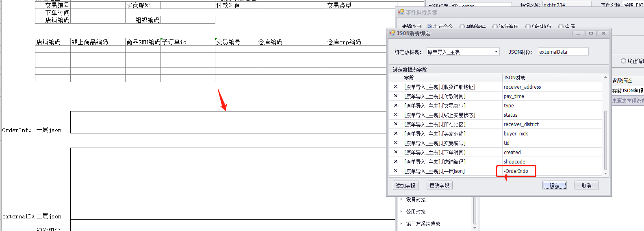
Task: Select the 执行命令 step type radio
Action: (x=429, y=26)
